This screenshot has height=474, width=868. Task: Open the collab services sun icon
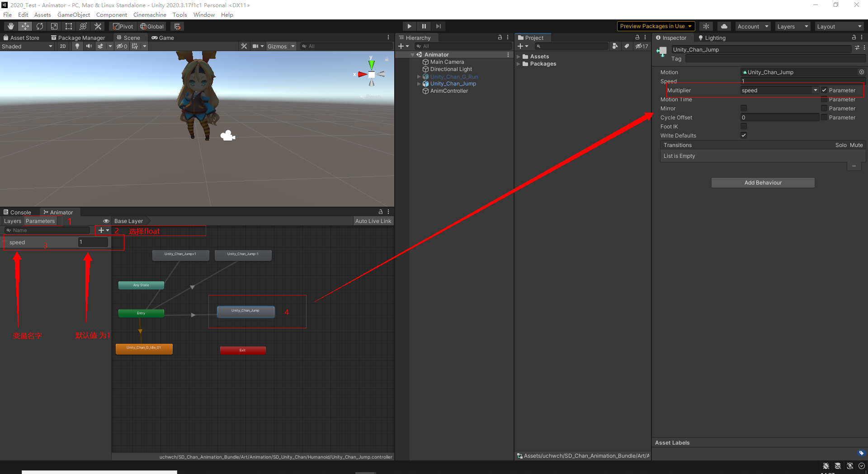[x=706, y=26]
